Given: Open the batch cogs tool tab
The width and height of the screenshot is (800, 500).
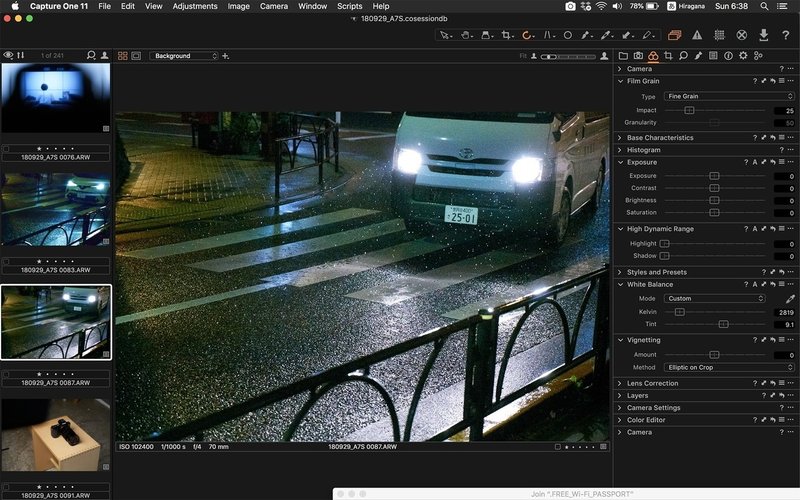Looking at the screenshot, I should point(758,56).
